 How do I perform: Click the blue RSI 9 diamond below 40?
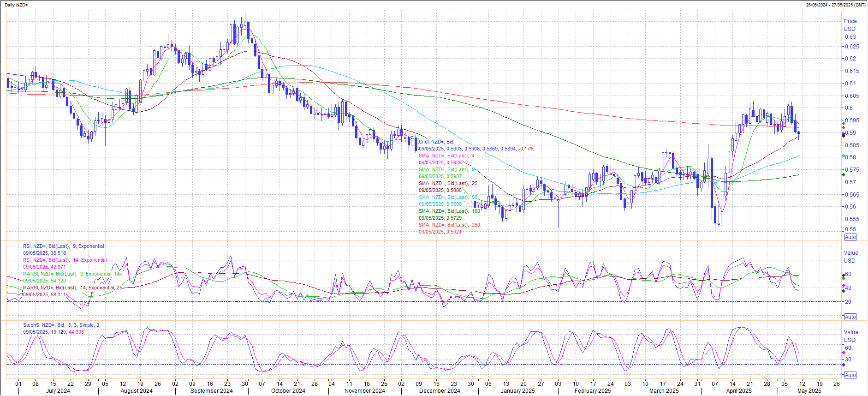[844, 291]
